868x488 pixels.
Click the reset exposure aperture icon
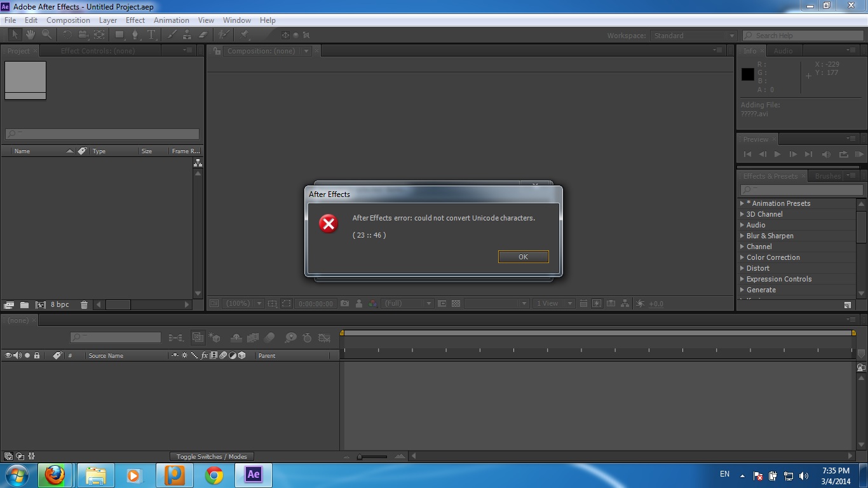641,304
